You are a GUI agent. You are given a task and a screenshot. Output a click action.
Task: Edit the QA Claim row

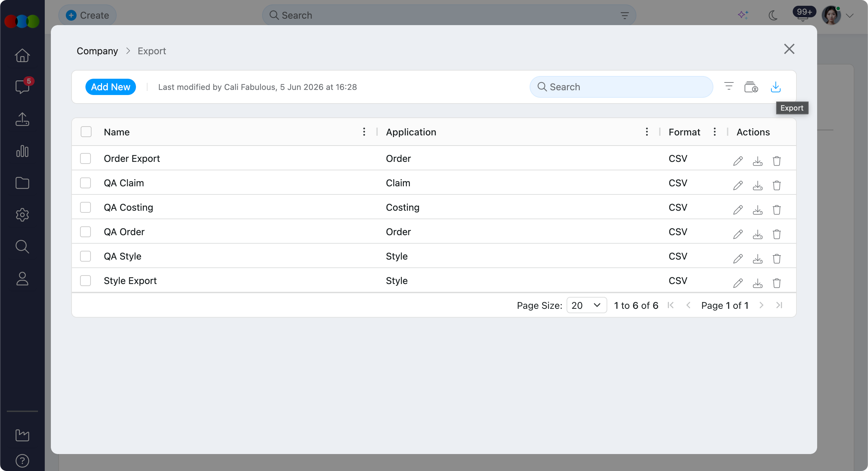pyautogui.click(x=738, y=185)
